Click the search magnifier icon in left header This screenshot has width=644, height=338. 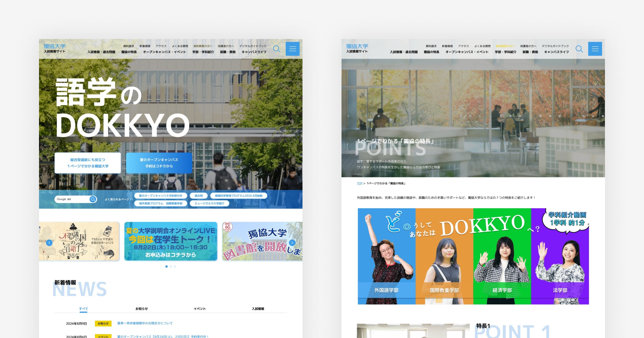click(276, 49)
